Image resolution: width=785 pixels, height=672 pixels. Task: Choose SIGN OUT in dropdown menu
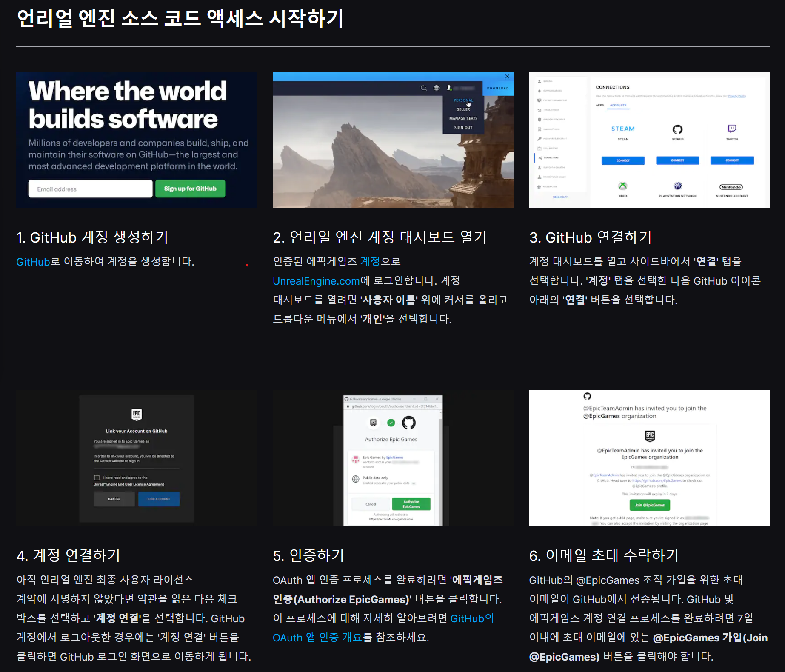click(463, 127)
